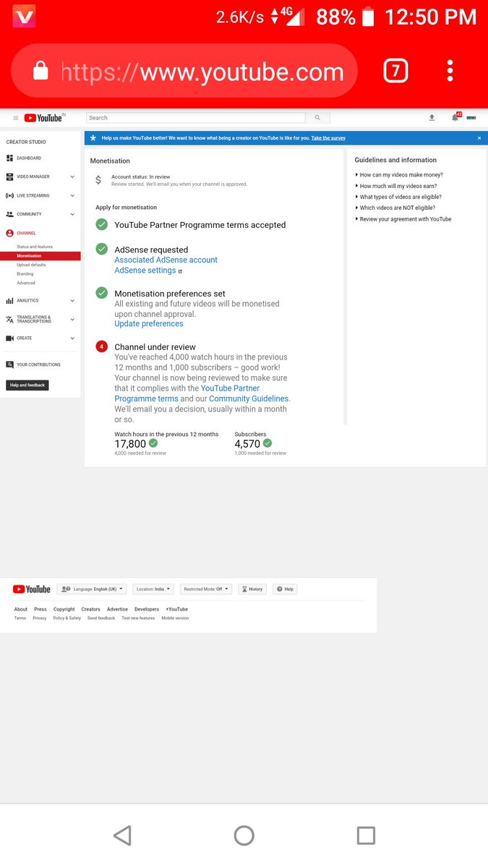Click the footer YouTube logo
This screenshot has width=488, height=868.
click(x=32, y=589)
